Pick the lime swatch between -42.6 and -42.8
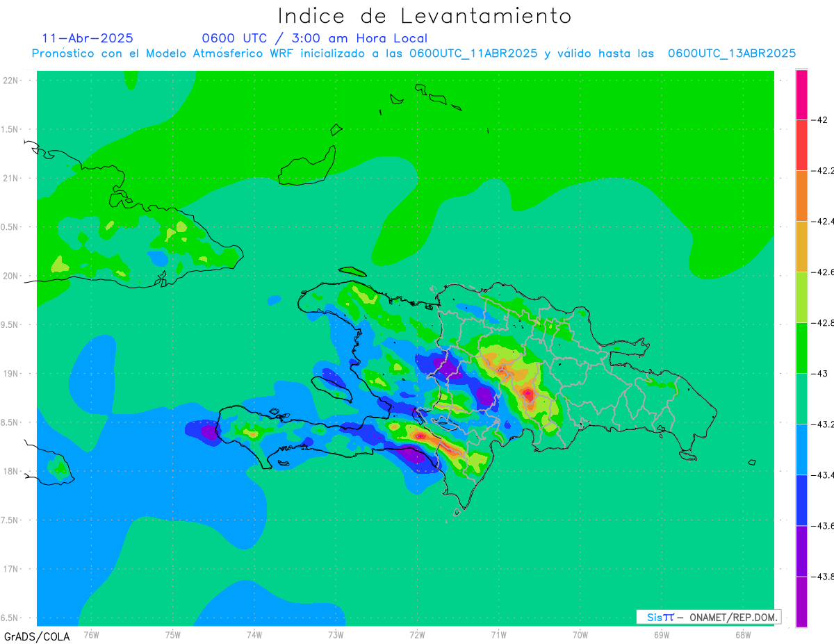The image size is (834, 644). tap(801, 297)
